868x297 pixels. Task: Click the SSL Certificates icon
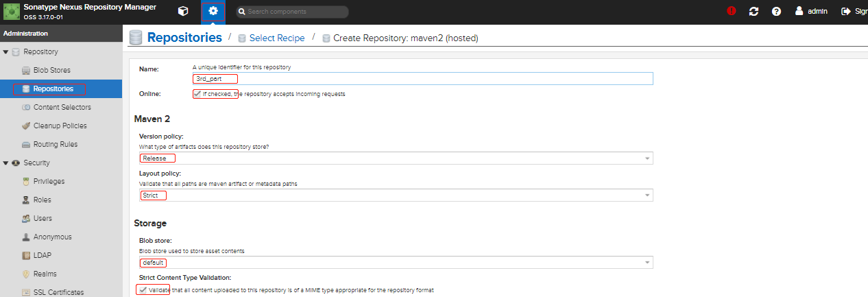[x=26, y=292]
